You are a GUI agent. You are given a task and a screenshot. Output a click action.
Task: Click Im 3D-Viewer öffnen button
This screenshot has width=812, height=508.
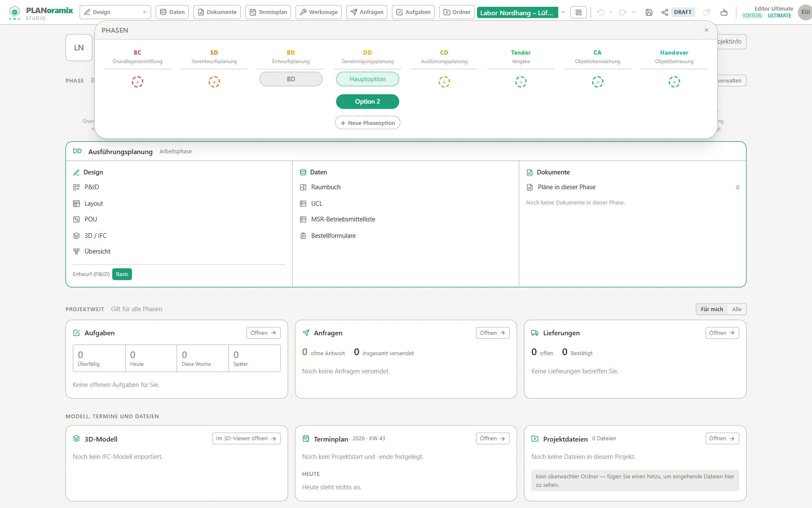pyautogui.click(x=246, y=439)
